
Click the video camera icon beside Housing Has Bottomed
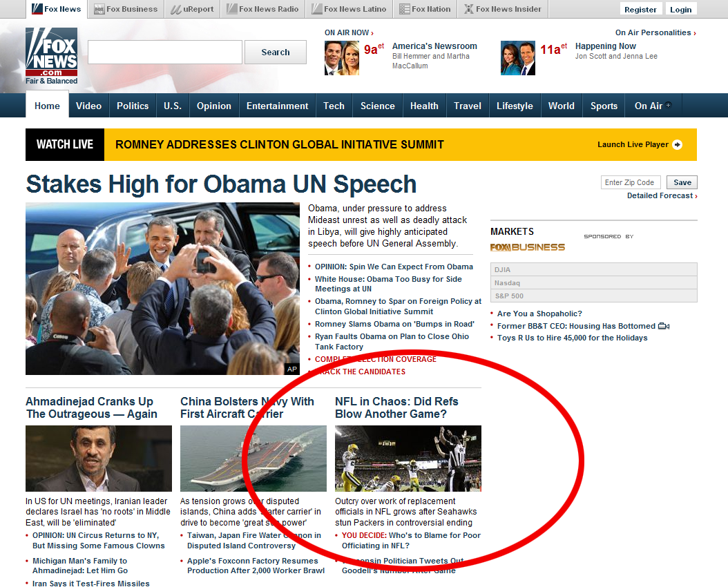click(x=664, y=326)
